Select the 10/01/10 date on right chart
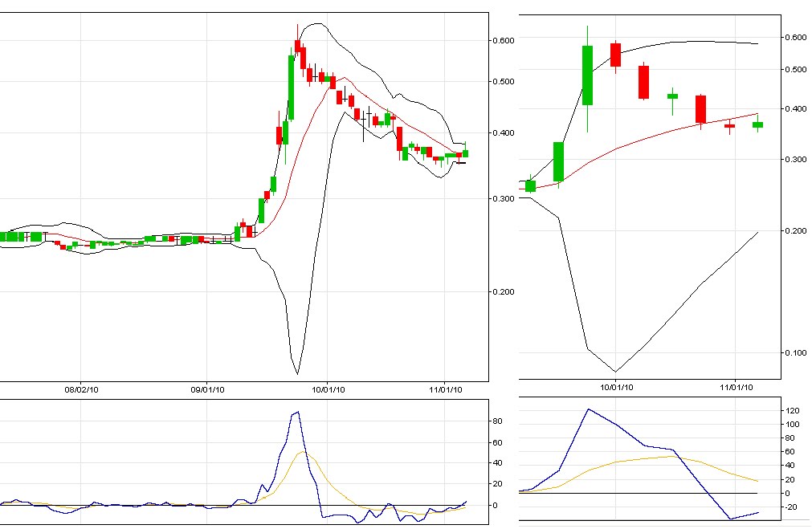812x529 pixels. click(x=616, y=387)
